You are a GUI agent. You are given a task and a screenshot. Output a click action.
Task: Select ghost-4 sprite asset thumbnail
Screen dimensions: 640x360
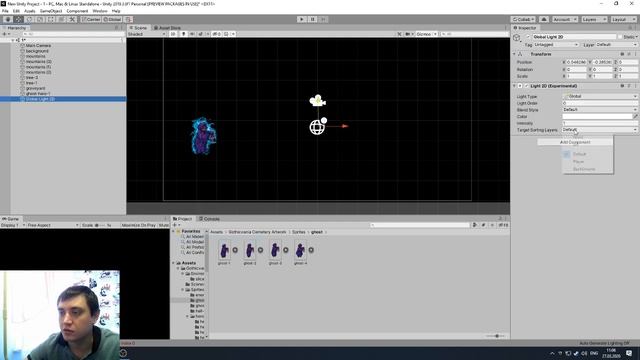[300, 250]
